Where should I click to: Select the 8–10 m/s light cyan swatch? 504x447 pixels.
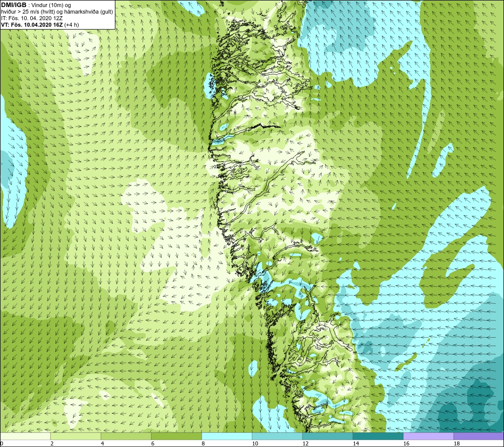[227, 436]
